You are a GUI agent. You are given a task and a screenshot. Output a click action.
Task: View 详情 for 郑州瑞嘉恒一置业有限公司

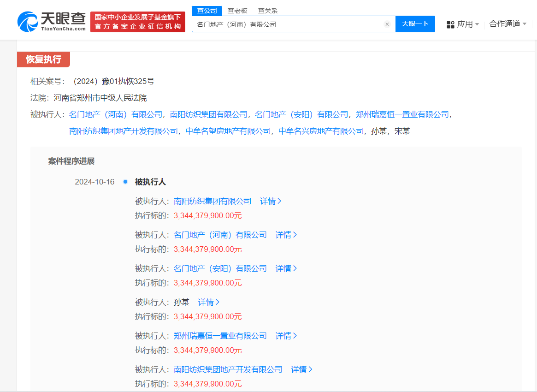tap(286, 336)
